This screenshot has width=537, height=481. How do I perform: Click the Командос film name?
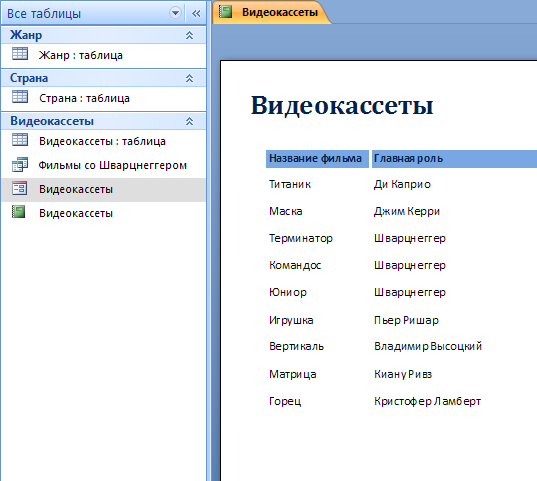(295, 265)
